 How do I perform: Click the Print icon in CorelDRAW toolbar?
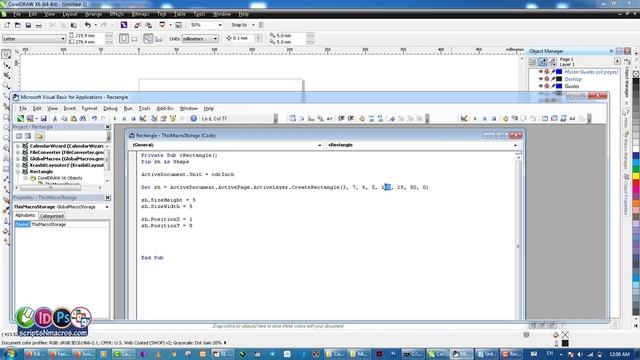[39, 25]
